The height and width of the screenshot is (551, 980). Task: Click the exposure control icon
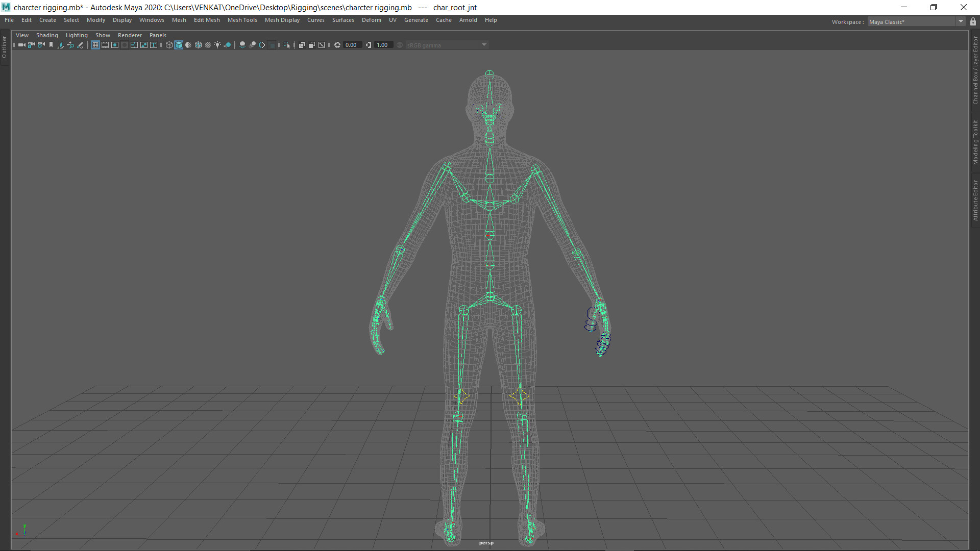(337, 45)
